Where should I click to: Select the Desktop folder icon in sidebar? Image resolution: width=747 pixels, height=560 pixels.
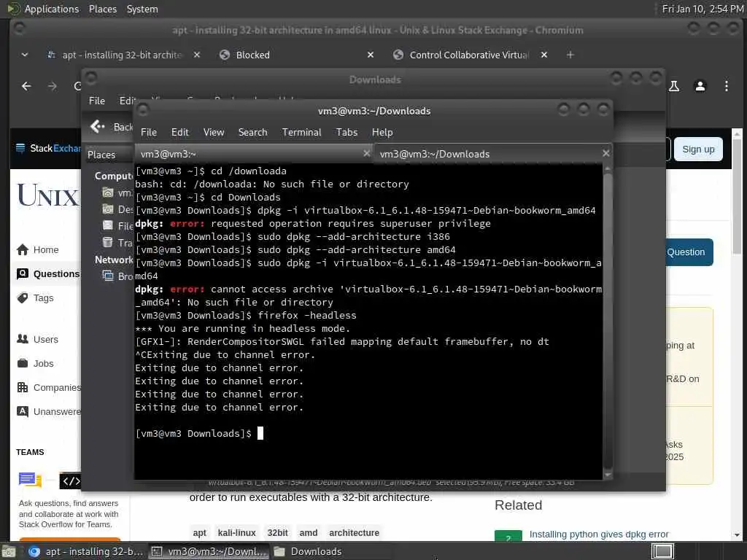(108, 209)
